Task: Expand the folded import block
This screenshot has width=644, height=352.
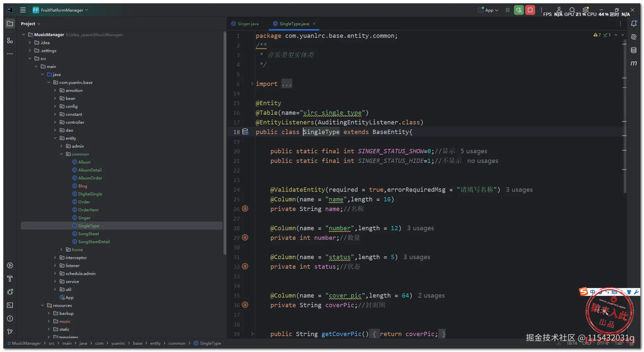Action: pyautogui.click(x=252, y=84)
